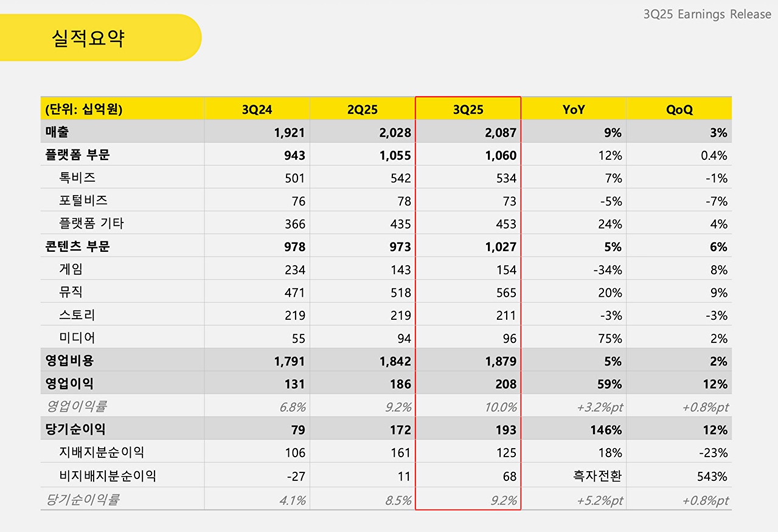Viewport: 778px width, 532px height.
Task: Click the 2,087 revenue value for 3Q25
Action: [502, 132]
